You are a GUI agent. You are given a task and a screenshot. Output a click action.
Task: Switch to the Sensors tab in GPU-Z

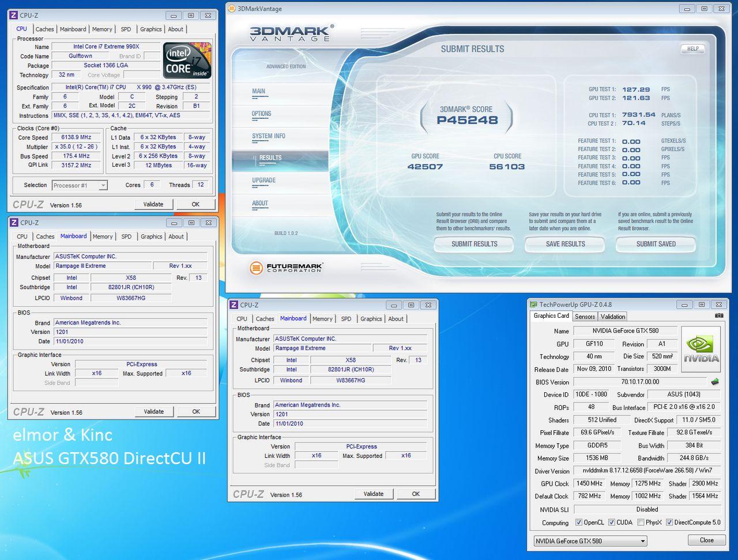coord(585,317)
